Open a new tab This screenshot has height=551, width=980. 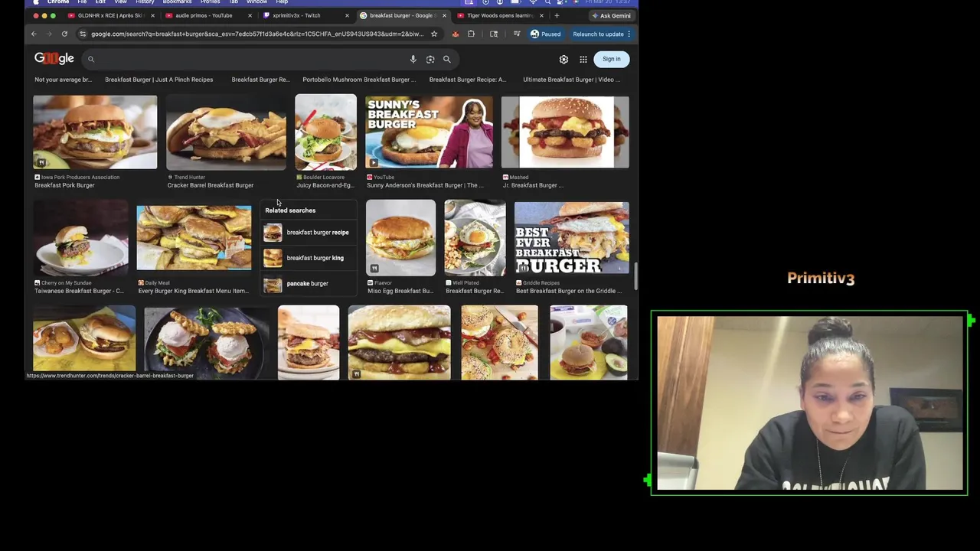(x=557, y=15)
